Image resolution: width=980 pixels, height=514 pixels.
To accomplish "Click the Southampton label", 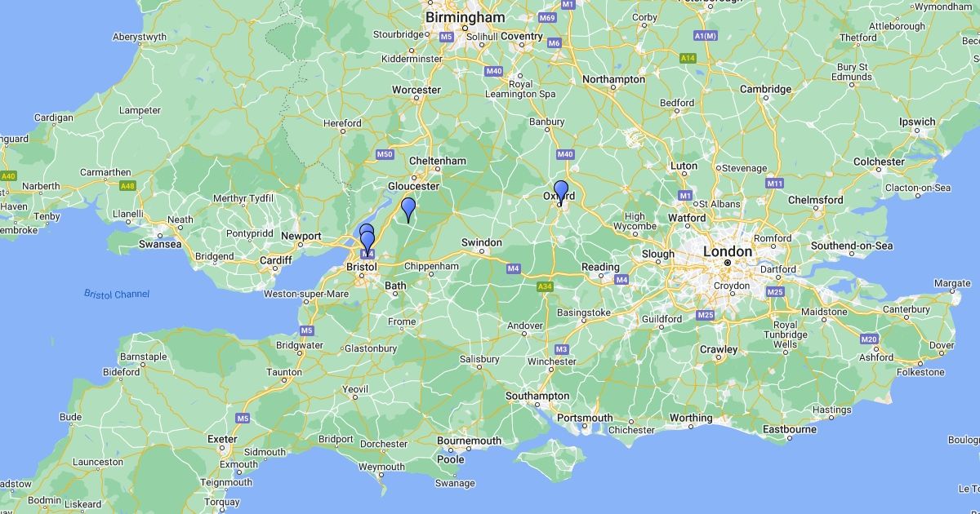I will point(537,396).
